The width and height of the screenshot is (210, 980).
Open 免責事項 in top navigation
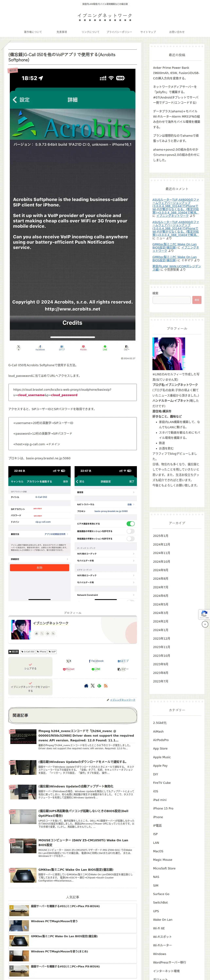click(62, 32)
